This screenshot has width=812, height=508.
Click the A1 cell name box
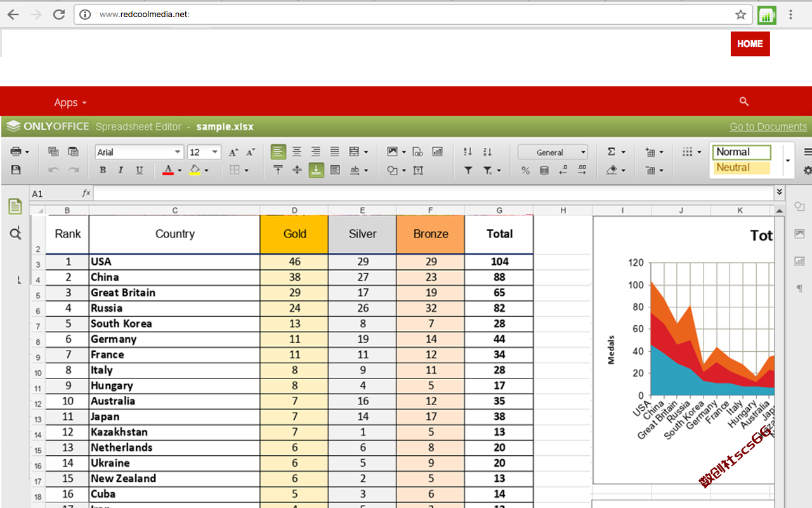click(53, 193)
